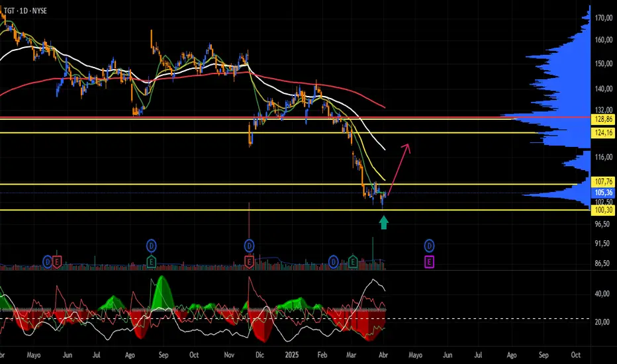The width and height of the screenshot is (617, 364).
Task: Select the green up arrow below price
Action: pyautogui.click(x=384, y=223)
